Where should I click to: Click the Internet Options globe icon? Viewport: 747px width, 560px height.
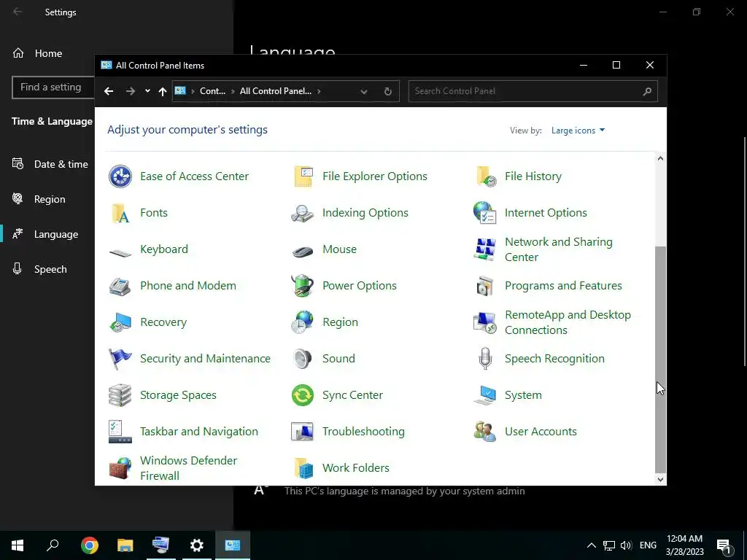click(x=485, y=212)
